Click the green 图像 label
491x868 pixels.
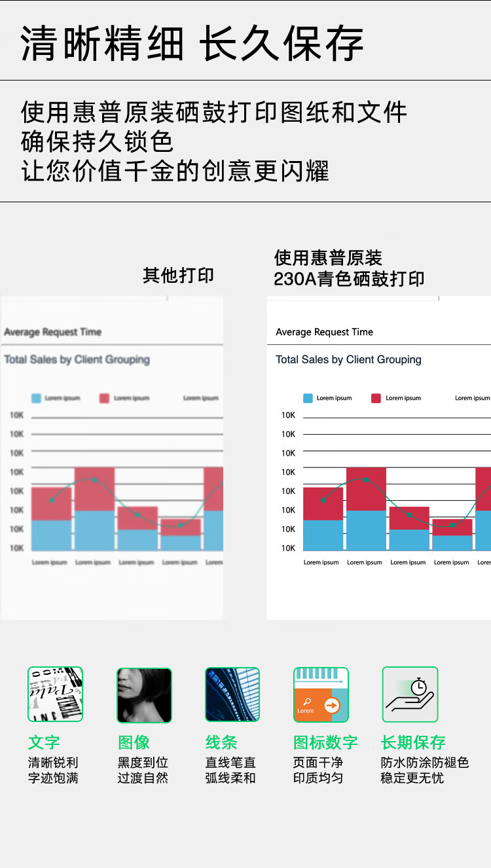[x=134, y=742]
